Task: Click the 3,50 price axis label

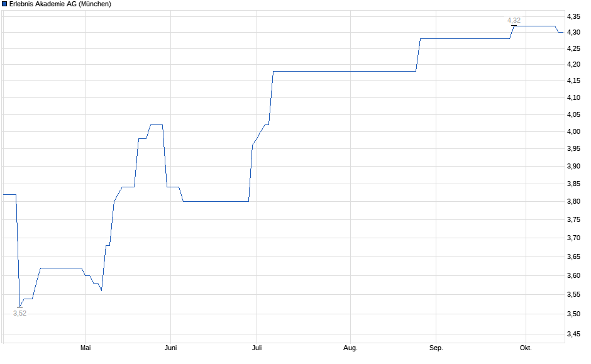Action: pos(573,314)
